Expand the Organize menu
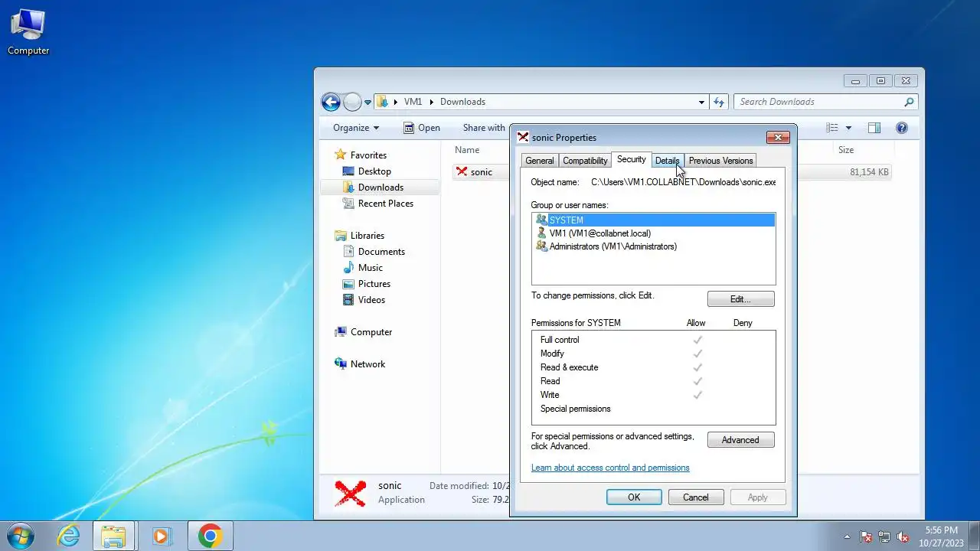Viewport: 980px width, 551px height. point(356,128)
